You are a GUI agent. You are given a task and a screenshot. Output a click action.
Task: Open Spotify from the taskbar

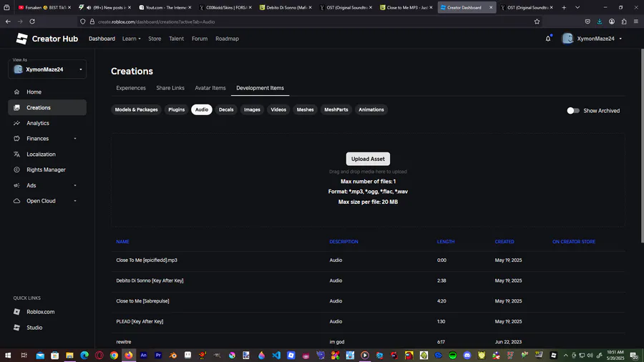453,356
